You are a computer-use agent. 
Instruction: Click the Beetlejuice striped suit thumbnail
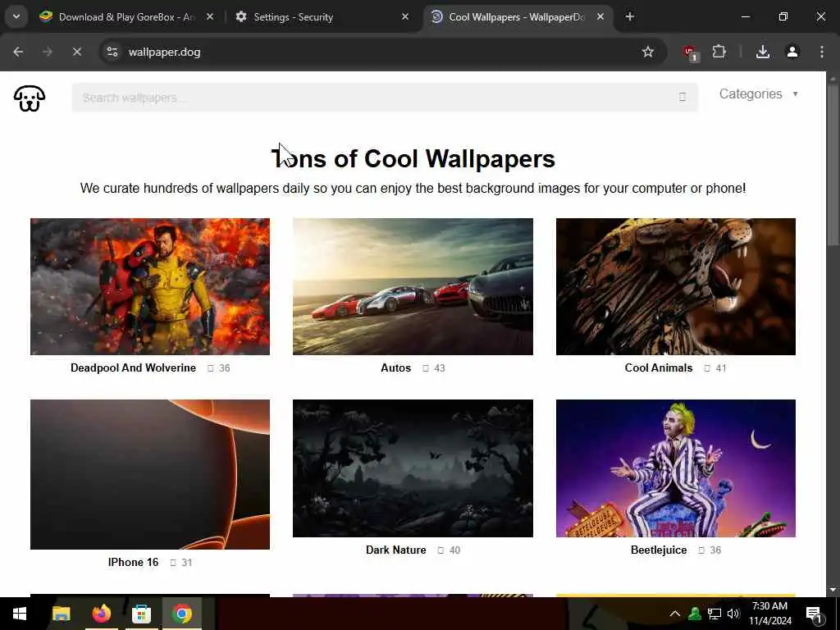(x=676, y=468)
